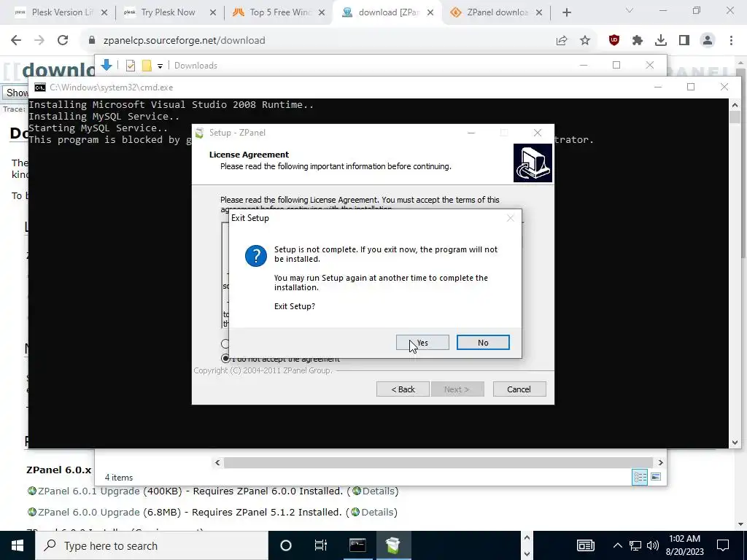
Task: Open the Windows Start menu
Action: pyautogui.click(x=18, y=545)
